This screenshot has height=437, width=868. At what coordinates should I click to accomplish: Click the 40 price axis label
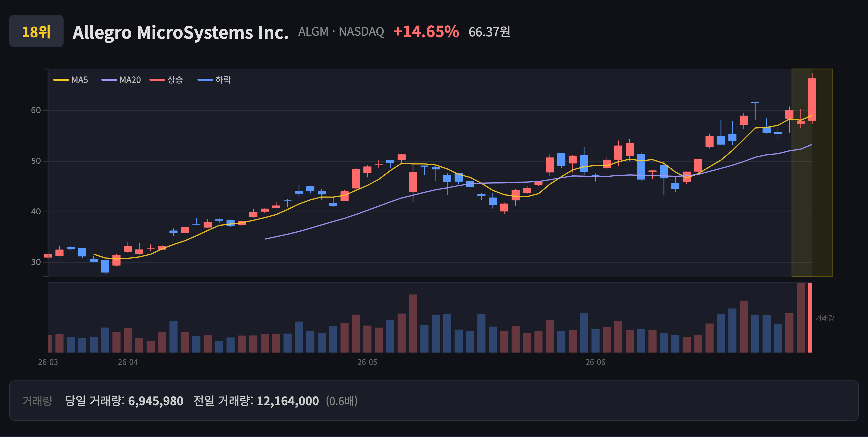36,212
